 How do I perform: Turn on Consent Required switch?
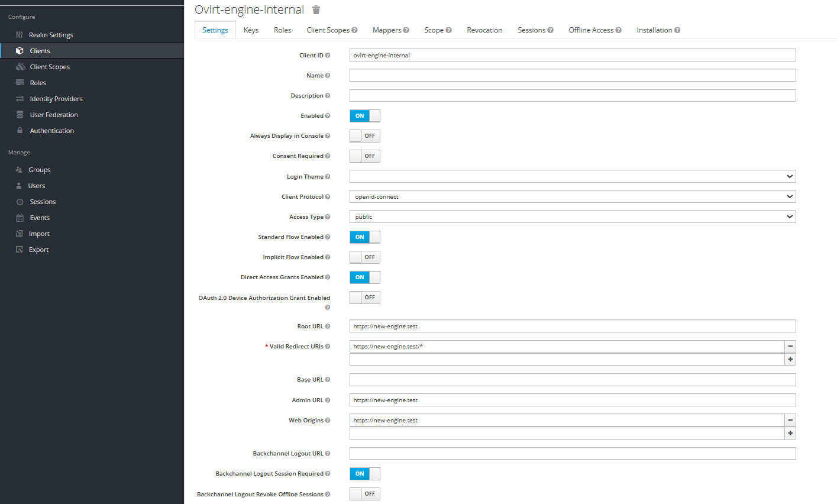(x=364, y=156)
